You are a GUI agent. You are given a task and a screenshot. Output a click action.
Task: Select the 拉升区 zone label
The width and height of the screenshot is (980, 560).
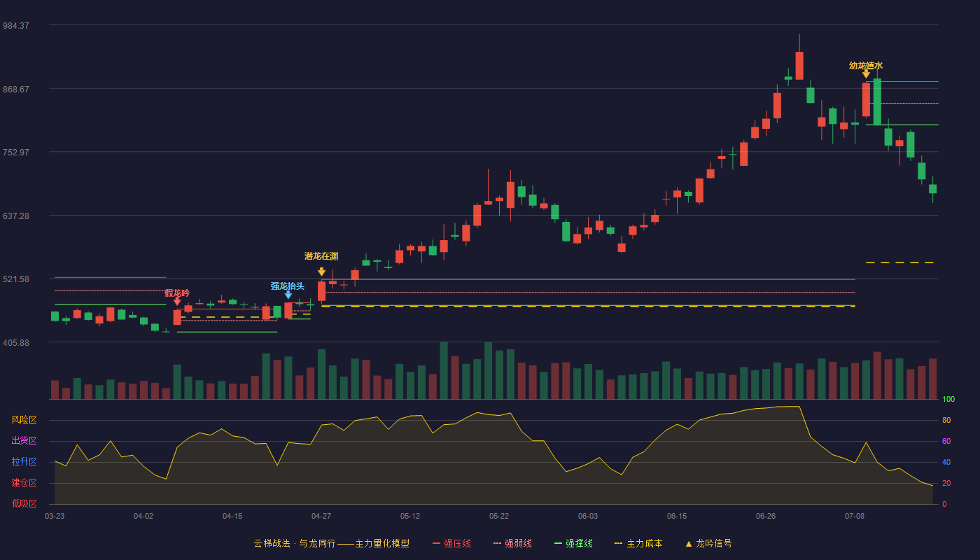tap(24, 462)
